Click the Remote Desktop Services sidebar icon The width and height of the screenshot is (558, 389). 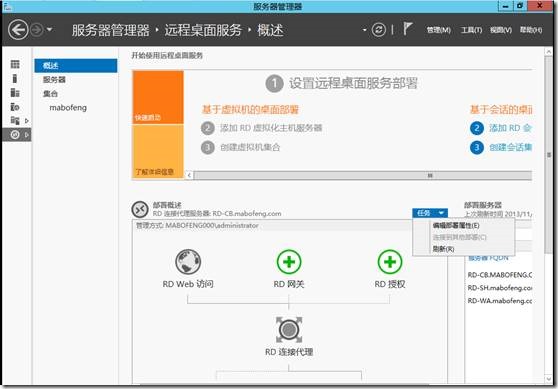[x=15, y=135]
